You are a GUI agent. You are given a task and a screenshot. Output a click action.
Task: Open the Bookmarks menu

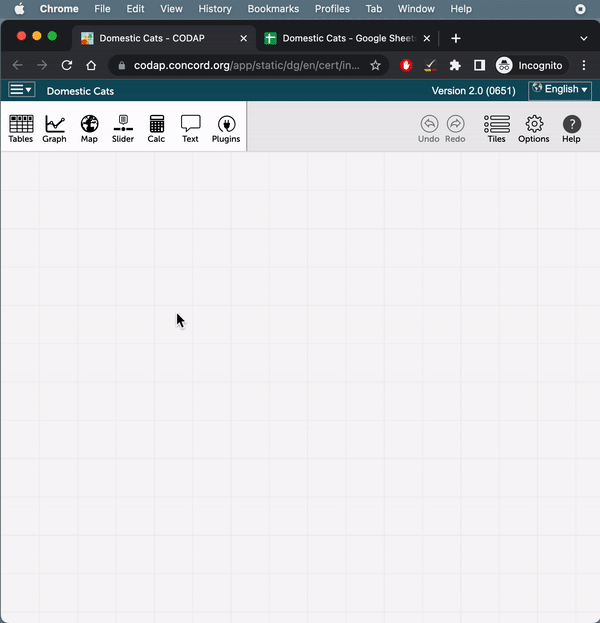click(x=273, y=9)
